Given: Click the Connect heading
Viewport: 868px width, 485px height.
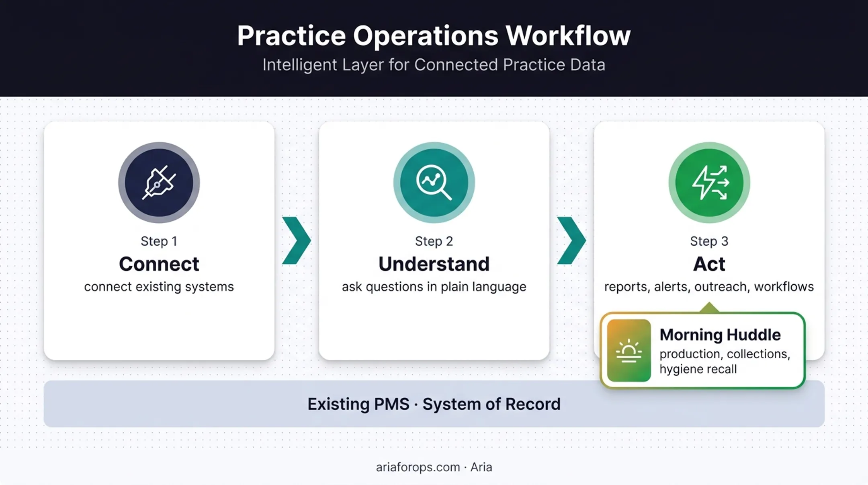Looking at the screenshot, I should (x=159, y=264).
